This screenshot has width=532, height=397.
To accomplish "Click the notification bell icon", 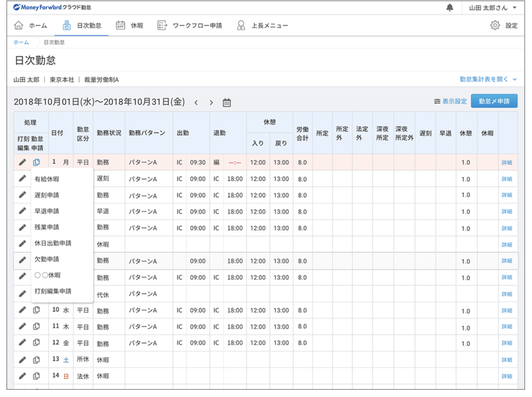I will (449, 7).
